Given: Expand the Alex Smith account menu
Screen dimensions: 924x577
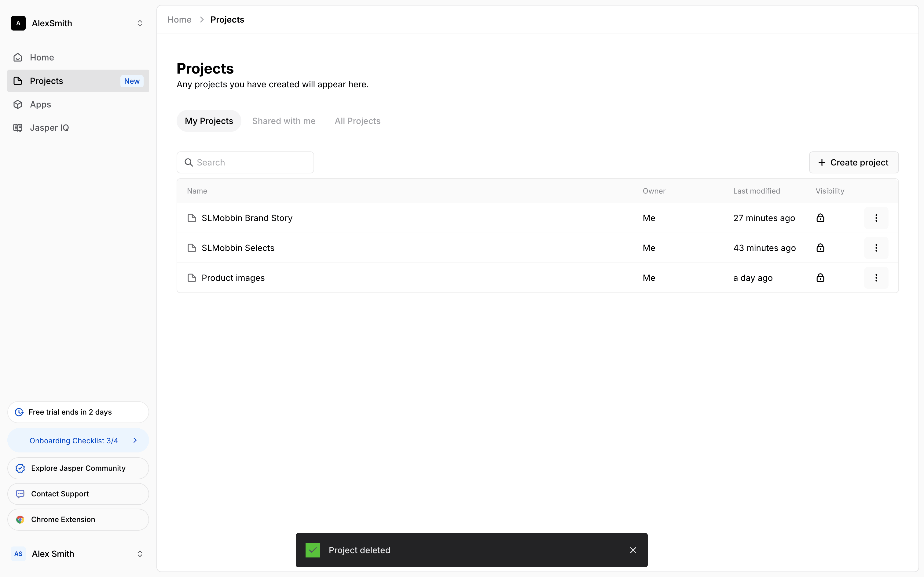Looking at the screenshot, I should pos(140,554).
